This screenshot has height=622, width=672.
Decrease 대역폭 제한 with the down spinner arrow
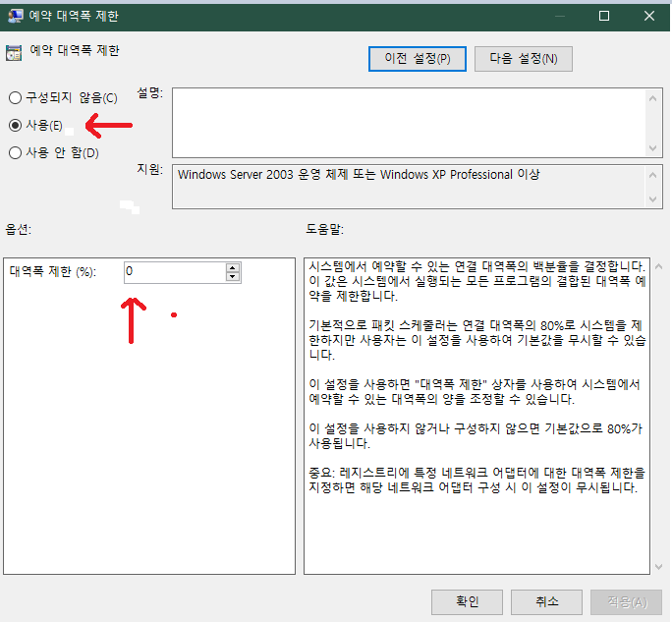coord(232,277)
